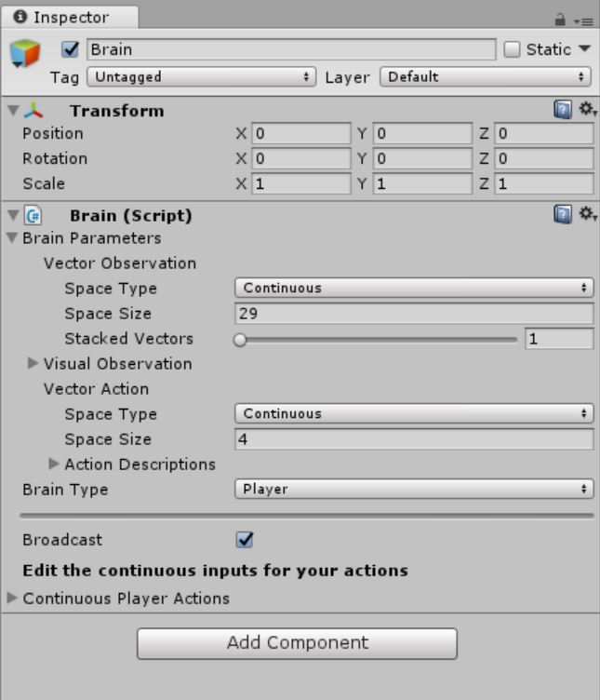The width and height of the screenshot is (600, 700).
Task: Click the Brain (Script) component title
Action: (131, 216)
